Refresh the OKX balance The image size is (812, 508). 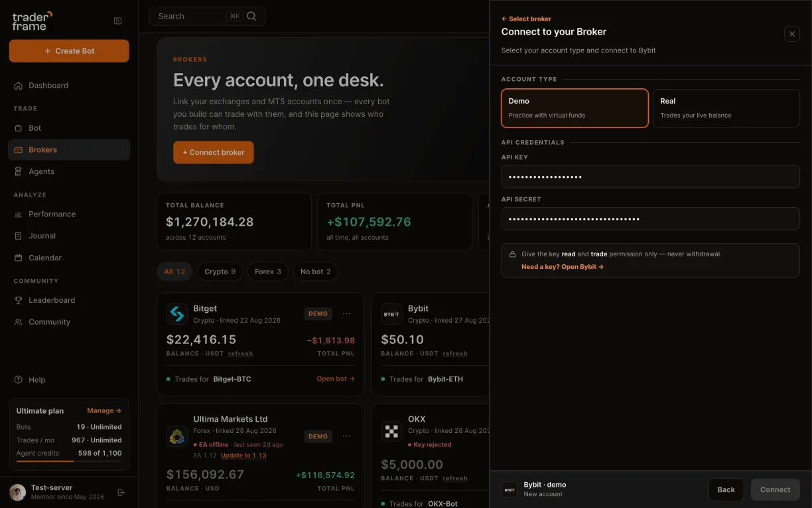[455, 478]
